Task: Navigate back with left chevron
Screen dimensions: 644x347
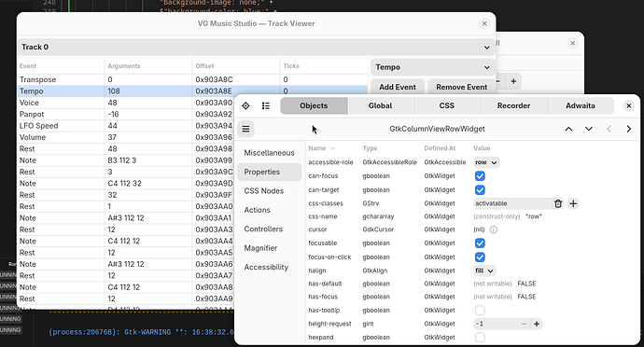Action: 609,129
